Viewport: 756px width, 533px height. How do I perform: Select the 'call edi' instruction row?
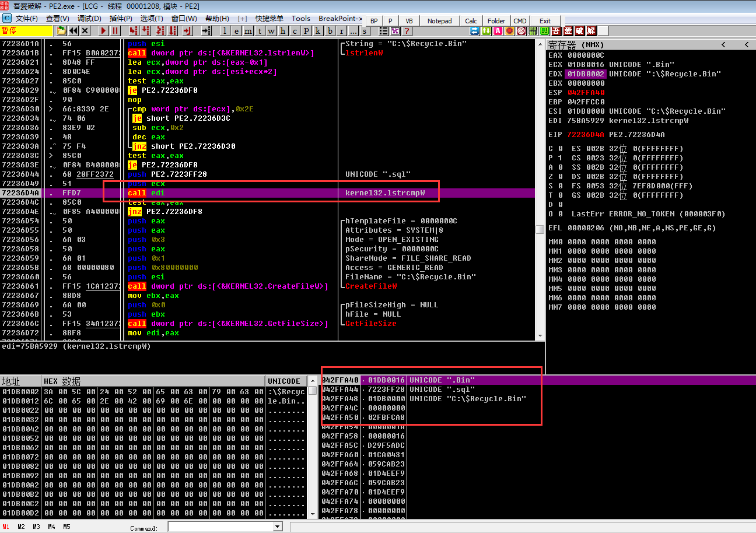(268, 193)
